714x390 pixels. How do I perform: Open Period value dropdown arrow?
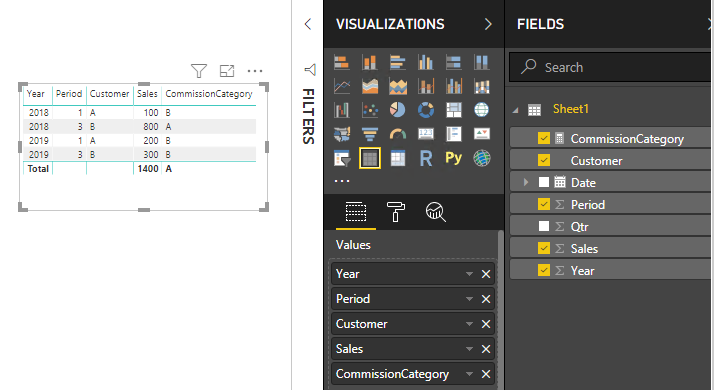(469, 299)
